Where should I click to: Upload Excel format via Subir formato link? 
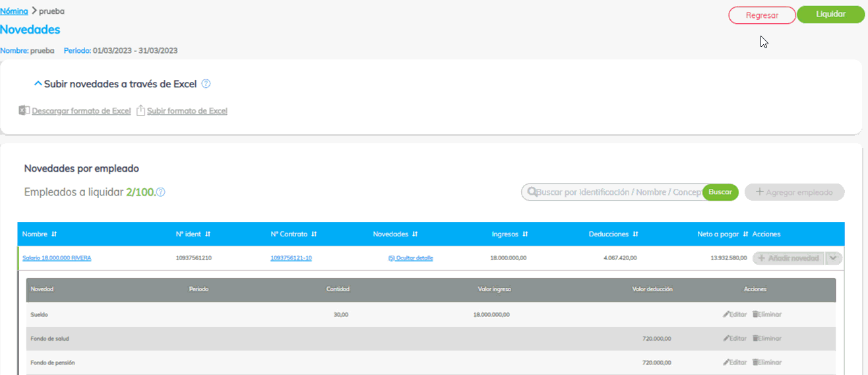click(x=187, y=111)
